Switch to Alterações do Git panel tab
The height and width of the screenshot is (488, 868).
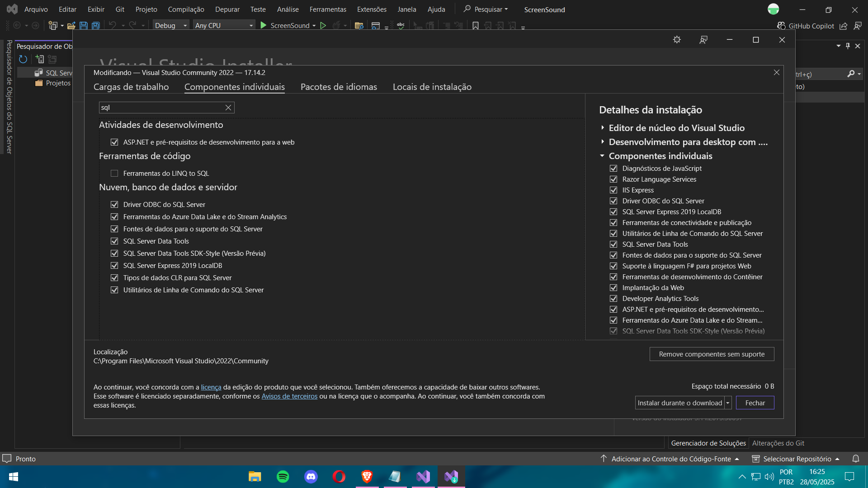coord(778,443)
